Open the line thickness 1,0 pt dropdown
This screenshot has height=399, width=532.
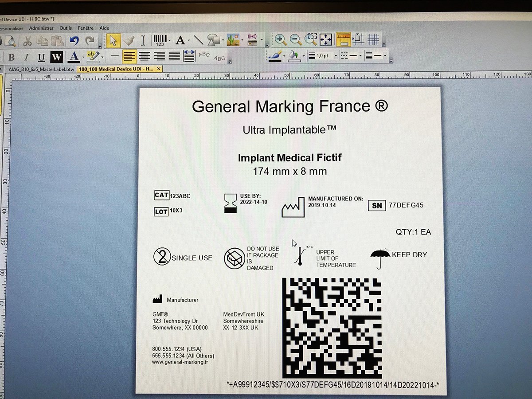(336, 56)
